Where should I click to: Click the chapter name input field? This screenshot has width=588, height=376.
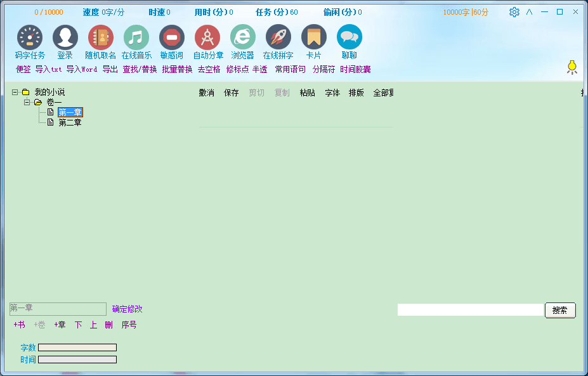[58, 309]
